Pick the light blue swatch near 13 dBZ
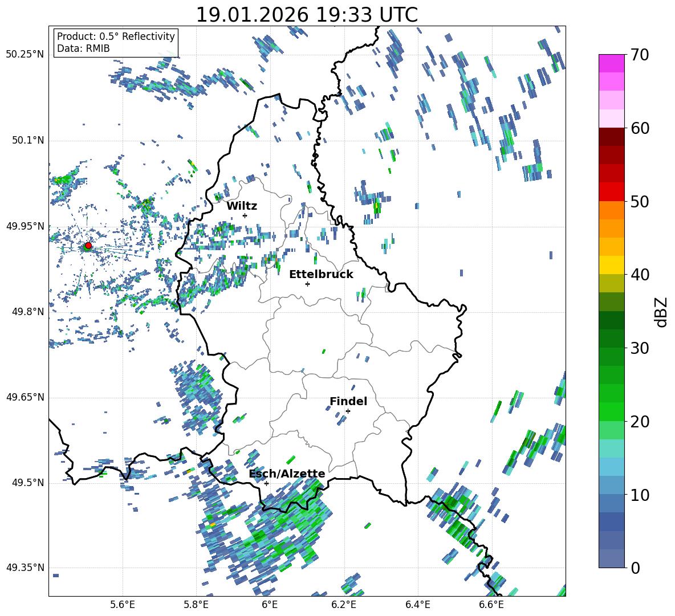Screen dimensions: 675x616 612,467
